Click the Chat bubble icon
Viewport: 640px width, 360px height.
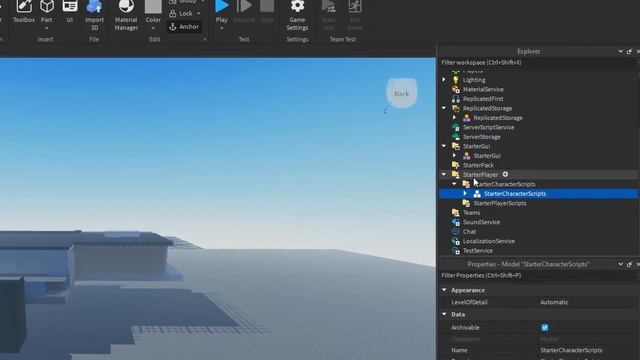click(456, 231)
